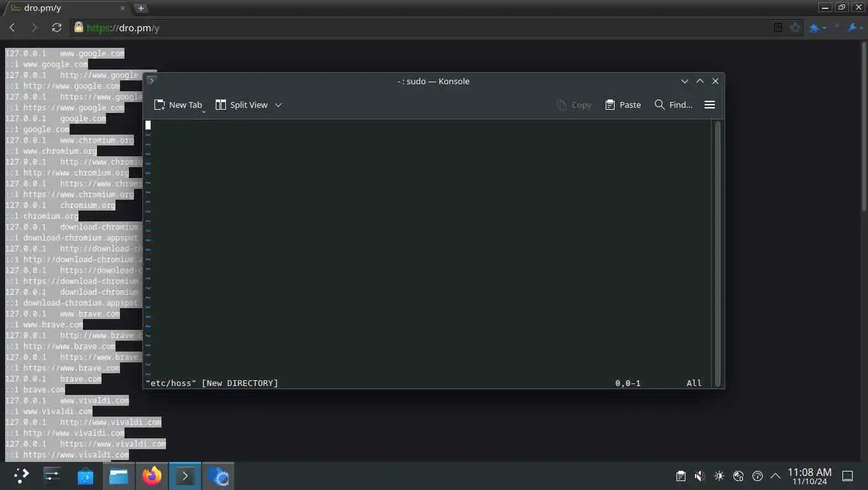
Task: Click the "127.0.0.1 https://www.vivaldi.com" line
Action: (86, 444)
